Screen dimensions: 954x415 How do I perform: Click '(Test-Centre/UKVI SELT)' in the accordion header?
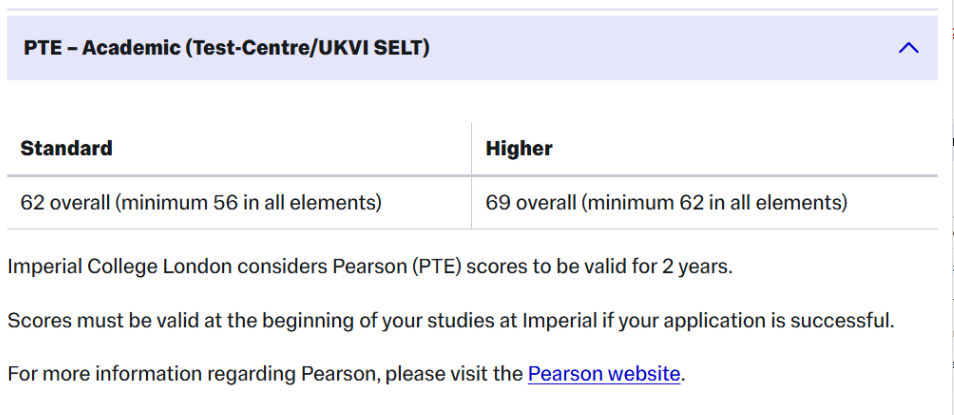click(308, 47)
